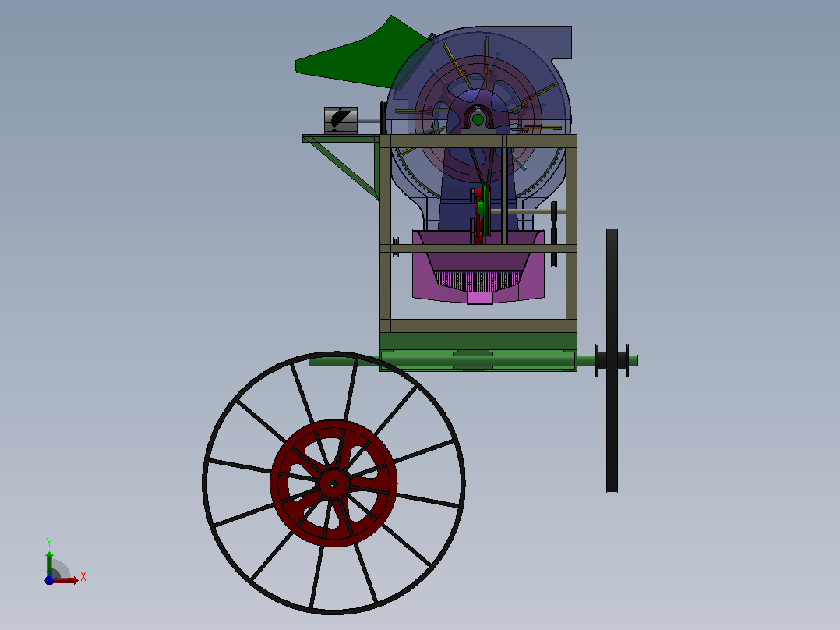
Task: Click the blue Z axis tip of the triad
Action: click(49, 581)
